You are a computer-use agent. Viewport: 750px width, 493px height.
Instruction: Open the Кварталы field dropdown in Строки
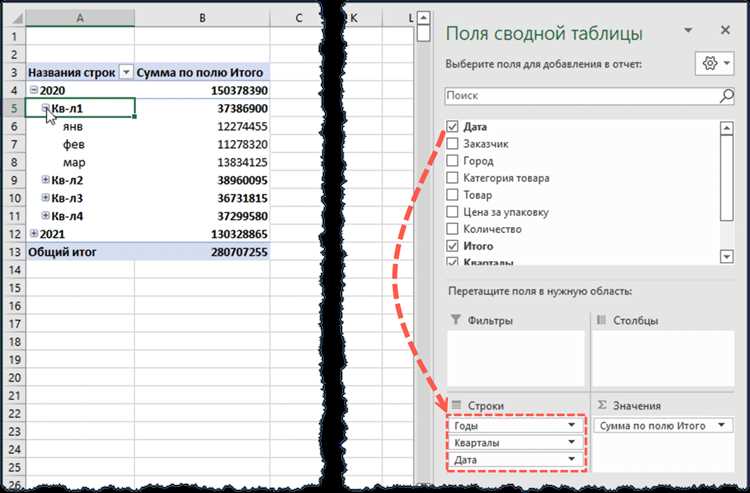(x=571, y=442)
